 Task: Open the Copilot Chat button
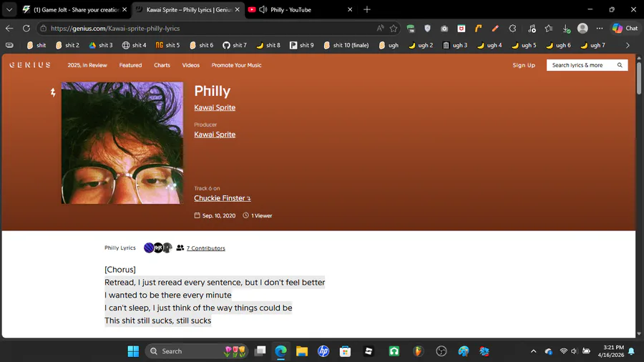[x=625, y=29]
